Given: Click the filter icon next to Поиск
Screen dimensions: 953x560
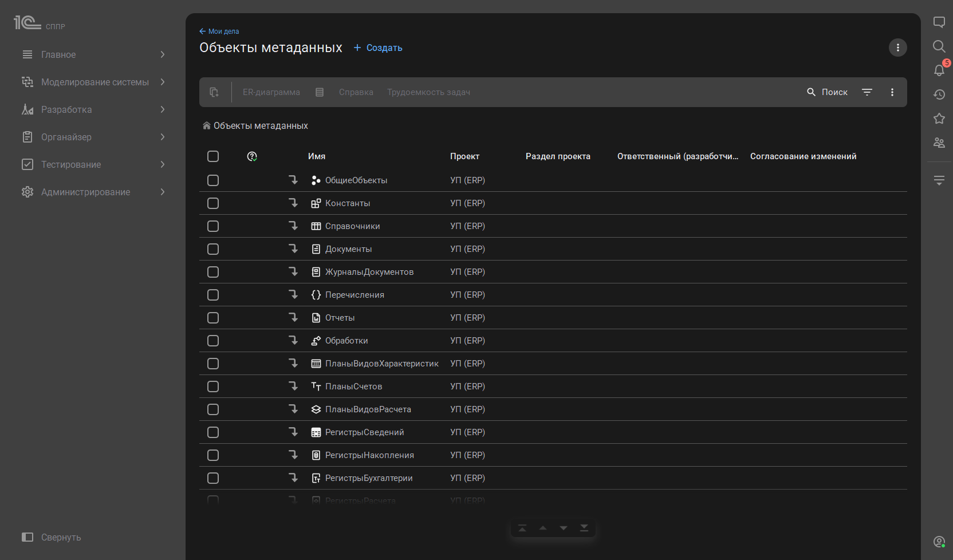Looking at the screenshot, I should pos(867,92).
